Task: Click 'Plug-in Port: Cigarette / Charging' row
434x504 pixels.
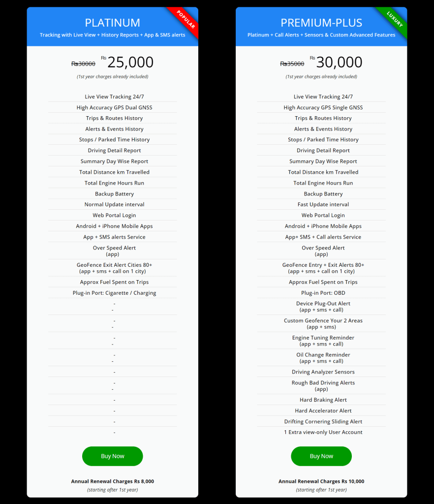Action: pos(114,293)
